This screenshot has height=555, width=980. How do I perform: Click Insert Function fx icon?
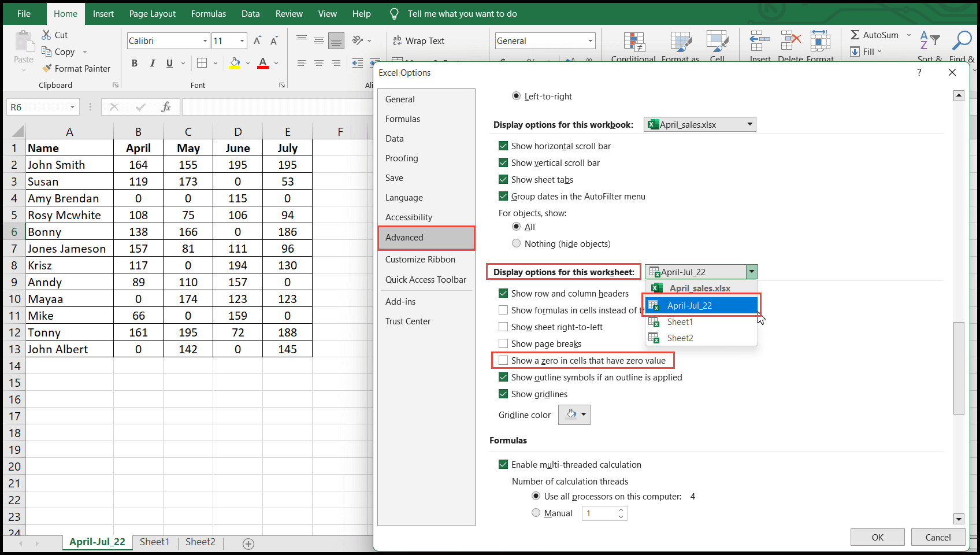166,107
